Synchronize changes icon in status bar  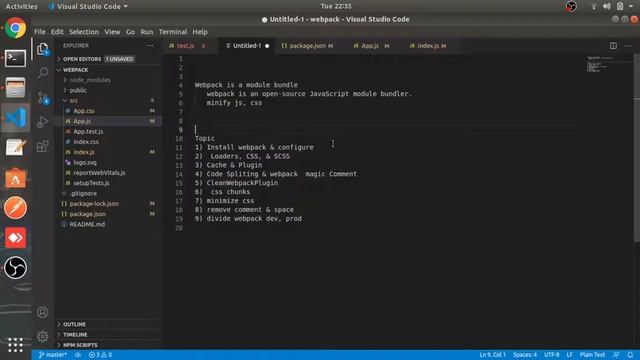(78, 355)
